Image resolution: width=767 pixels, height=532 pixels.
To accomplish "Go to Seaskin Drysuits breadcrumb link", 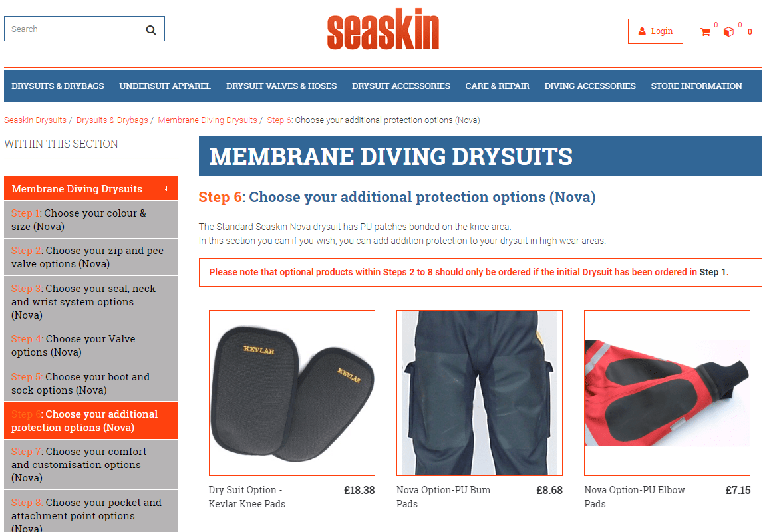I will [35, 120].
